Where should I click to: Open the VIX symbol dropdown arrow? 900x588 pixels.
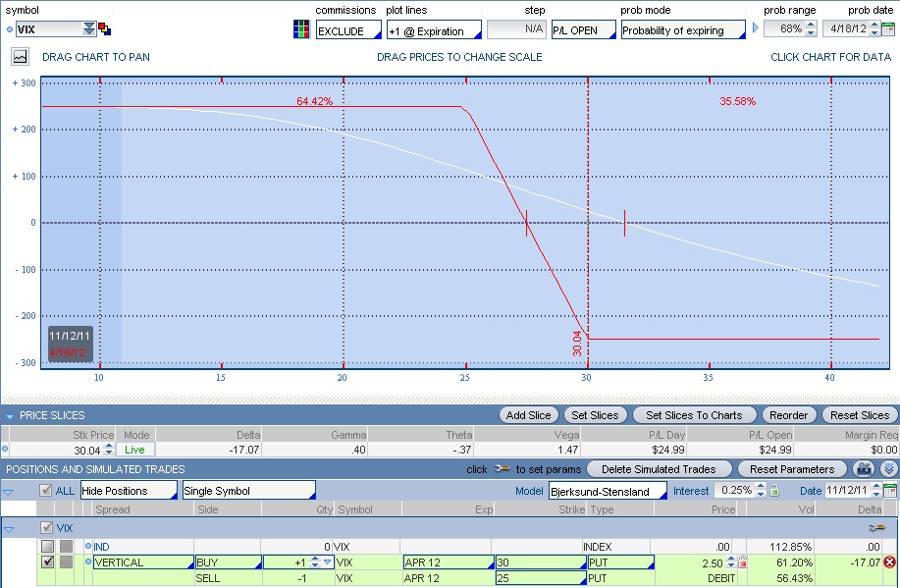coord(89,28)
